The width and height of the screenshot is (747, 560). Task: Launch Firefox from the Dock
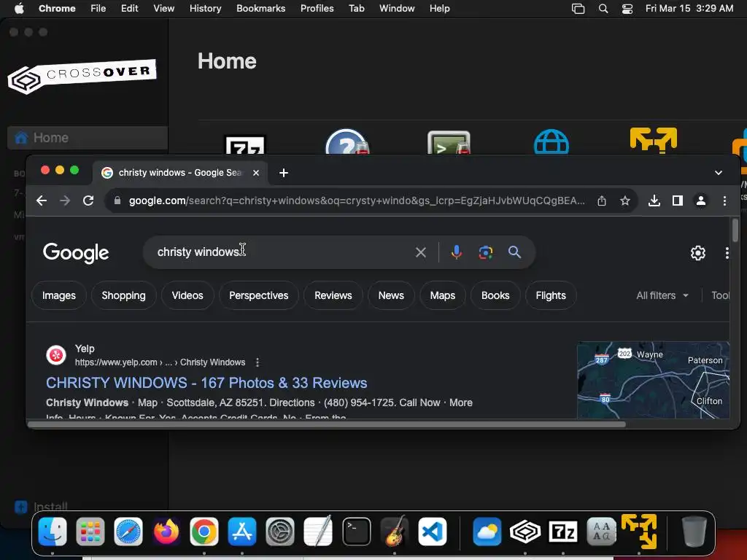[166, 532]
